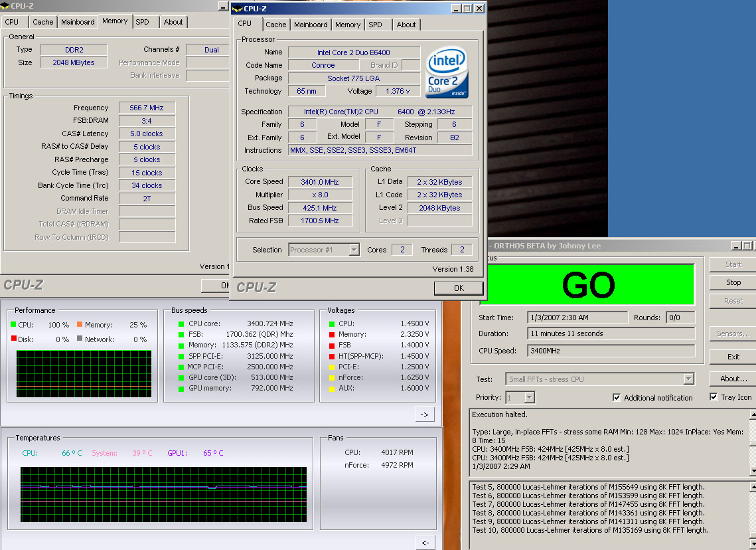Click the Bus Speed value 425.1 MHz

pyautogui.click(x=320, y=208)
